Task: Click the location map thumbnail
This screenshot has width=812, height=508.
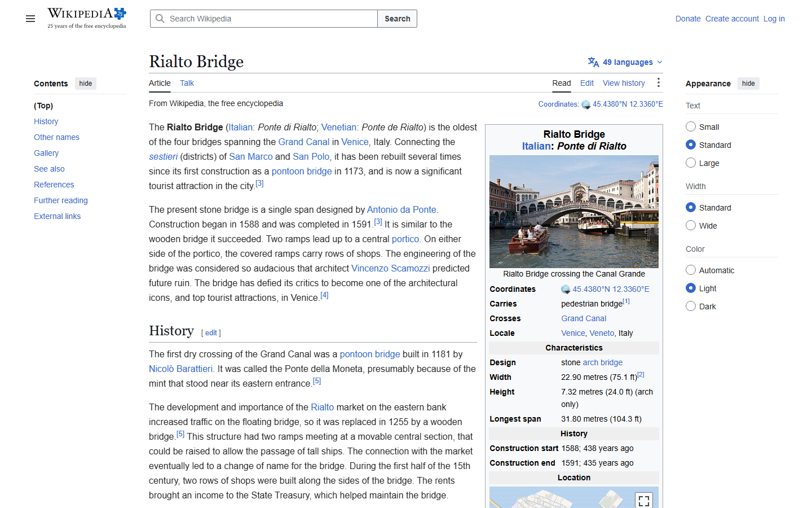Action: 574,497
